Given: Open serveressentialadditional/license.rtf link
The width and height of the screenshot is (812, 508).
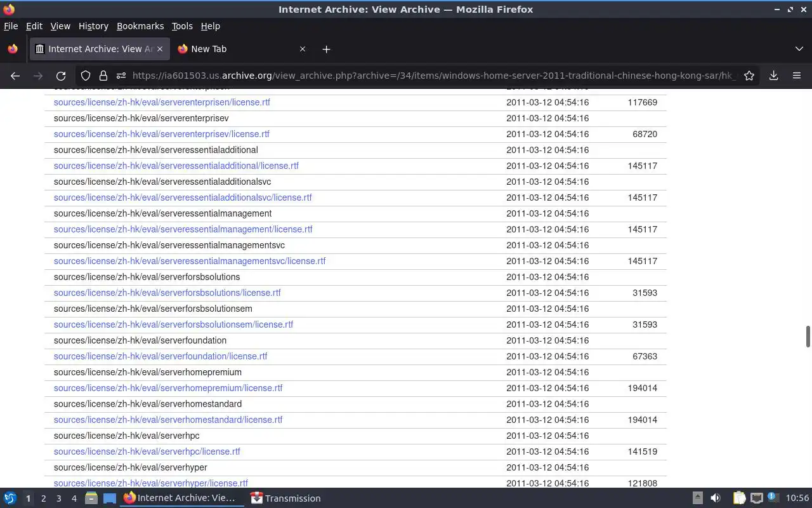Looking at the screenshot, I should [x=176, y=166].
